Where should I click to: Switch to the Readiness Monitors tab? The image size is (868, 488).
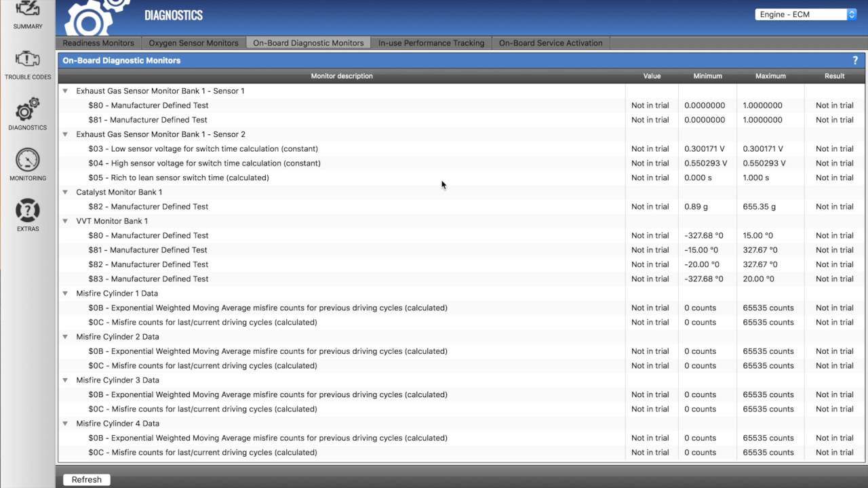98,43
